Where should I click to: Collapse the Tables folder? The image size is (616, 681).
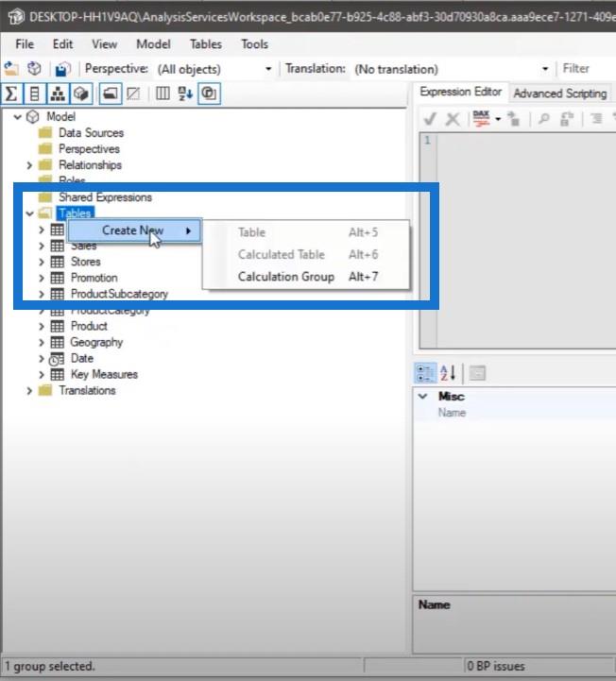[29, 213]
